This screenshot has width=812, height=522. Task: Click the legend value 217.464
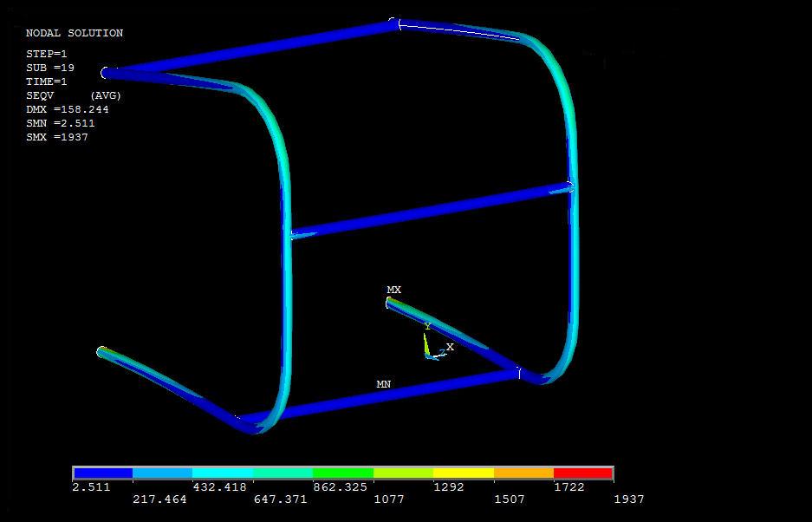click(x=159, y=499)
